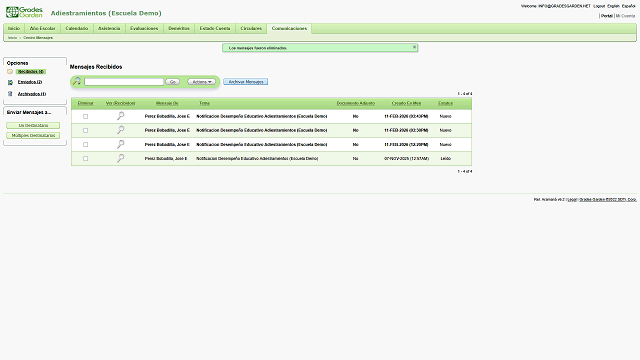Click the Grades Garden copyright footer link
Image resolution: width=640 pixels, height=360 pixels.
point(608,200)
